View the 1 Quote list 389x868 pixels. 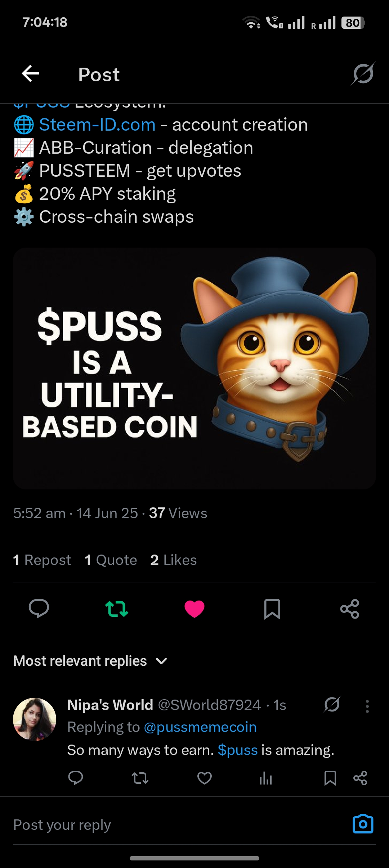(111, 560)
